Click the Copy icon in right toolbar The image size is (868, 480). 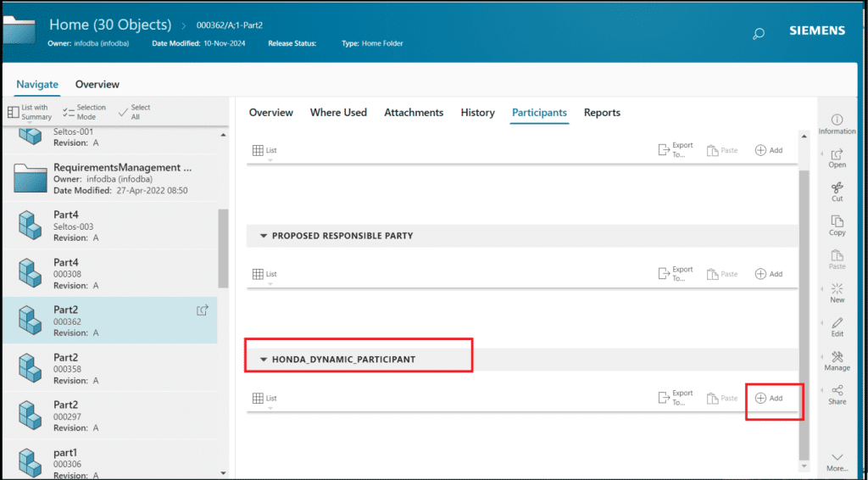coord(837,221)
